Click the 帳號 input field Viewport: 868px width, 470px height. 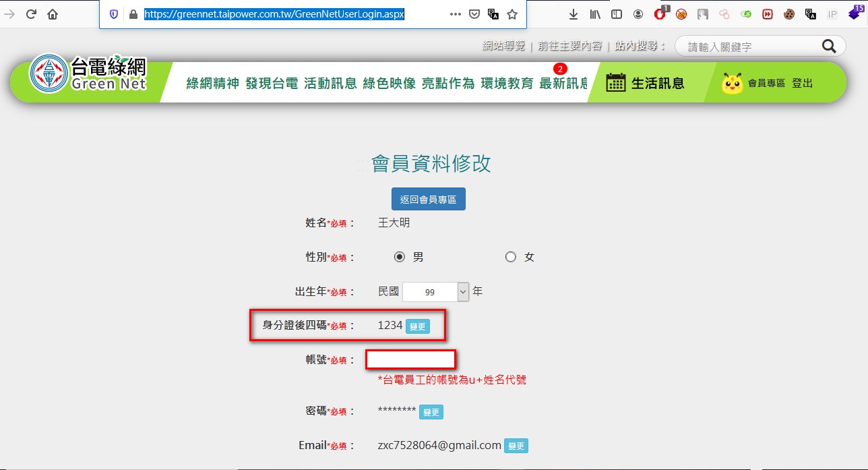pos(411,359)
